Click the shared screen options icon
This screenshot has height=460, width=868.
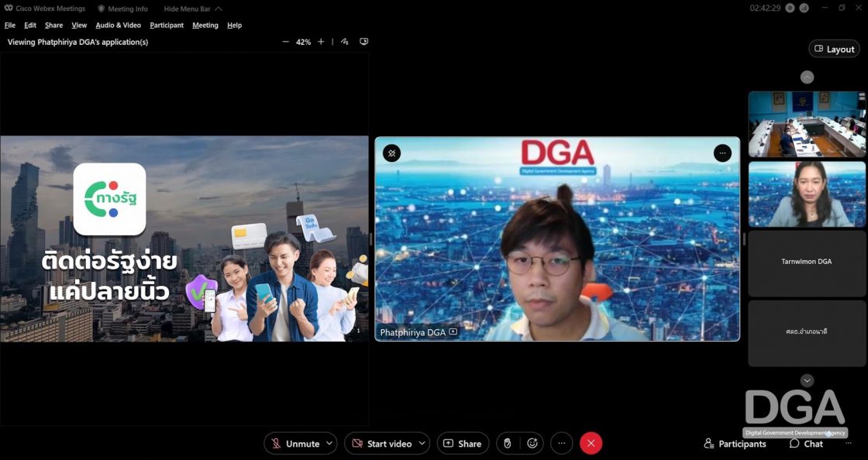[363, 42]
